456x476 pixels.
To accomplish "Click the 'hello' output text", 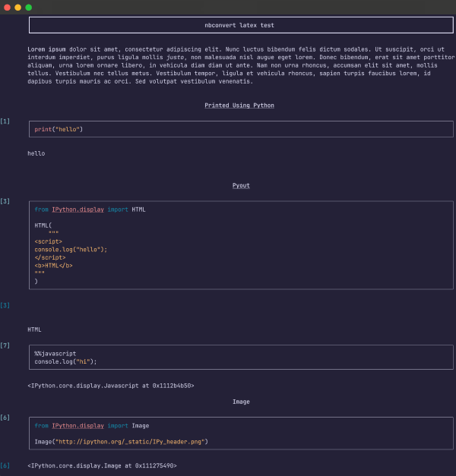I will 36,153.
